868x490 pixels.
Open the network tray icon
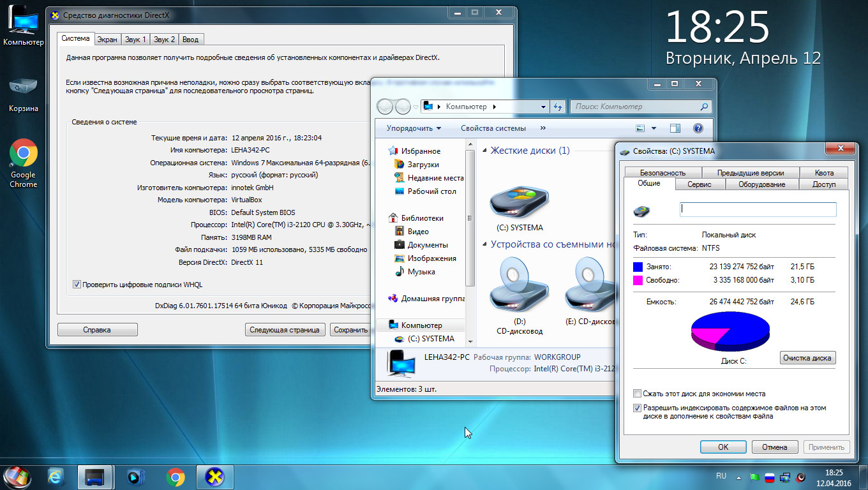click(785, 477)
